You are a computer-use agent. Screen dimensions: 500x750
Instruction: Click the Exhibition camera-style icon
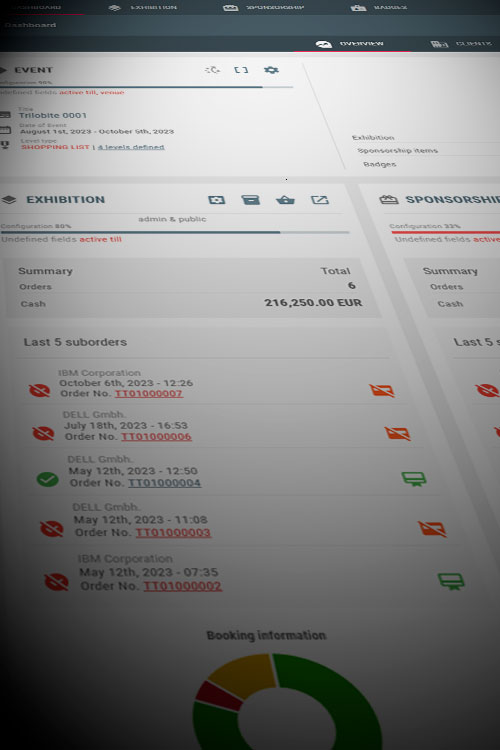[x=217, y=200]
